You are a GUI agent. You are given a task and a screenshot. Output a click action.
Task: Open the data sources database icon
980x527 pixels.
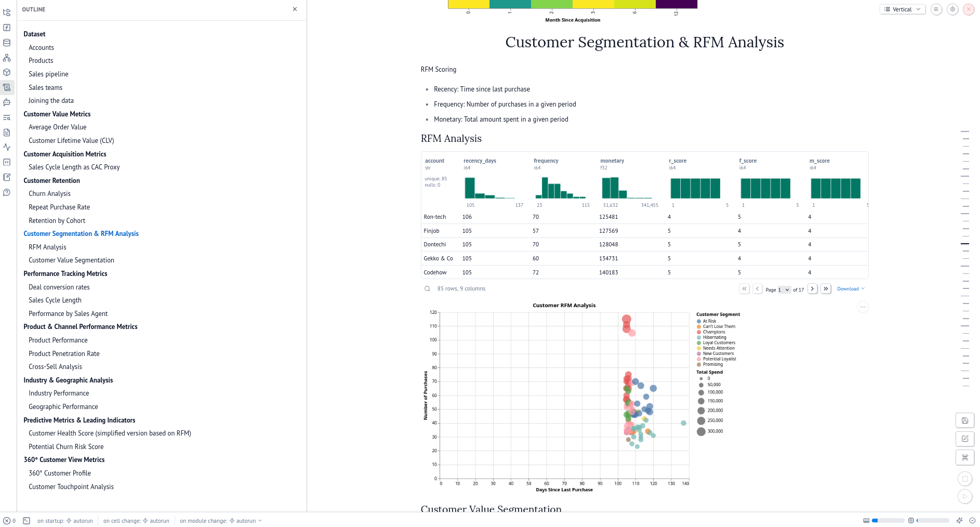(7, 43)
